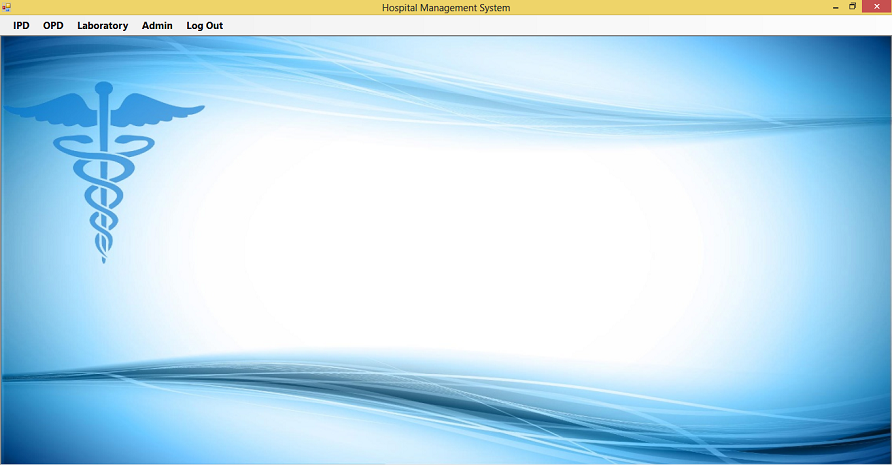The image size is (892, 465).
Task: Open the OPD menu
Action: (x=53, y=26)
